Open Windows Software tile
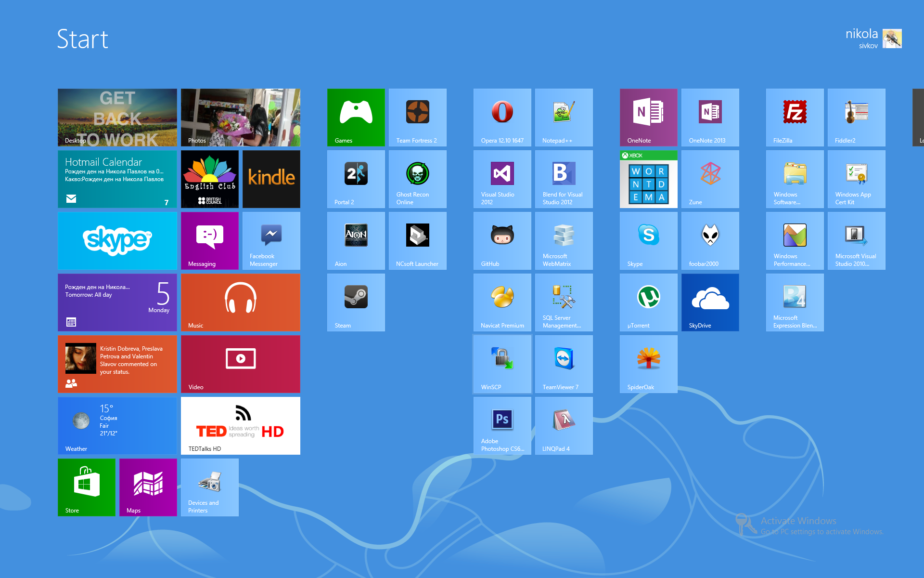 (795, 179)
